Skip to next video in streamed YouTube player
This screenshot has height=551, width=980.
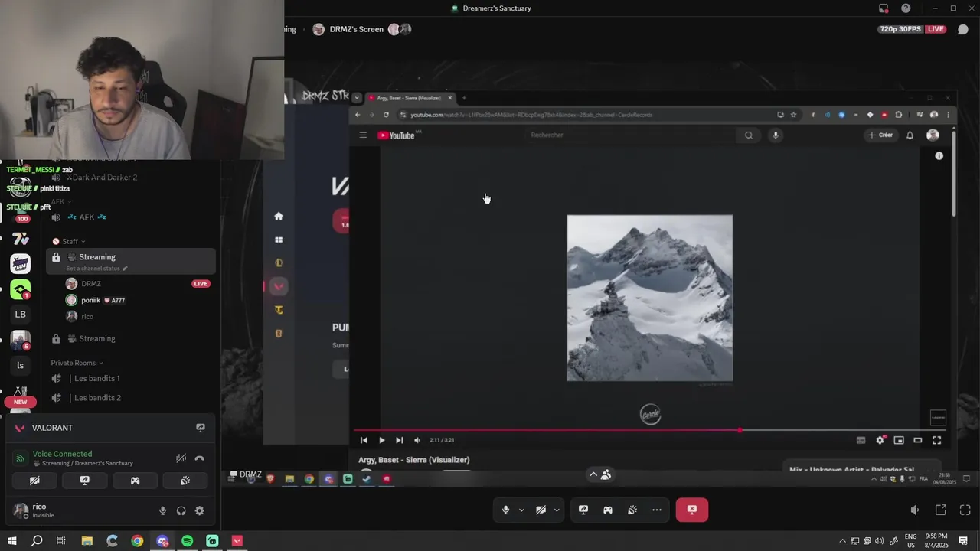pos(399,440)
